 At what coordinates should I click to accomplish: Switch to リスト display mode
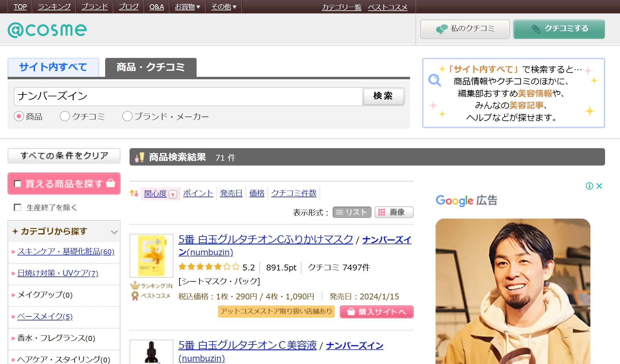point(352,212)
